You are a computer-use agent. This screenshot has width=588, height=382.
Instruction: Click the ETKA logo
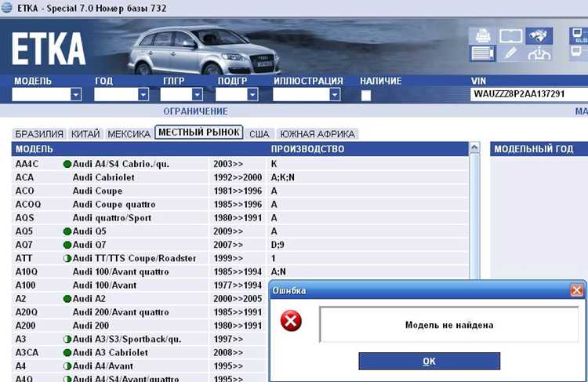tap(49, 48)
